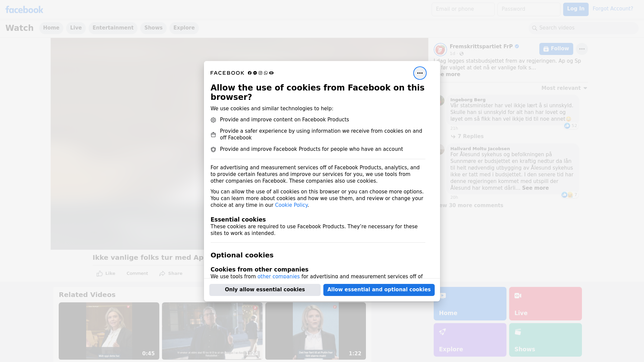Click the Search videos field
This screenshot has height=362, width=644.
pos(584,28)
